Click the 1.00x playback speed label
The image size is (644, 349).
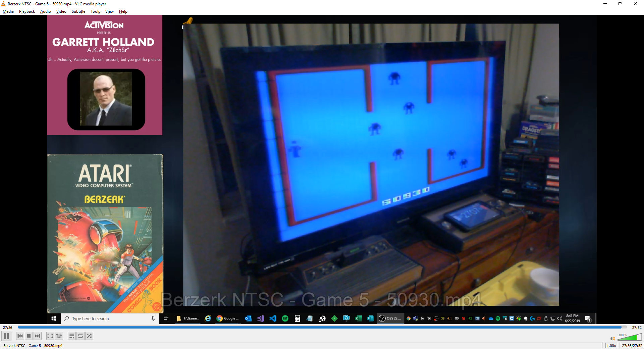pyautogui.click(x=611, y=346)
